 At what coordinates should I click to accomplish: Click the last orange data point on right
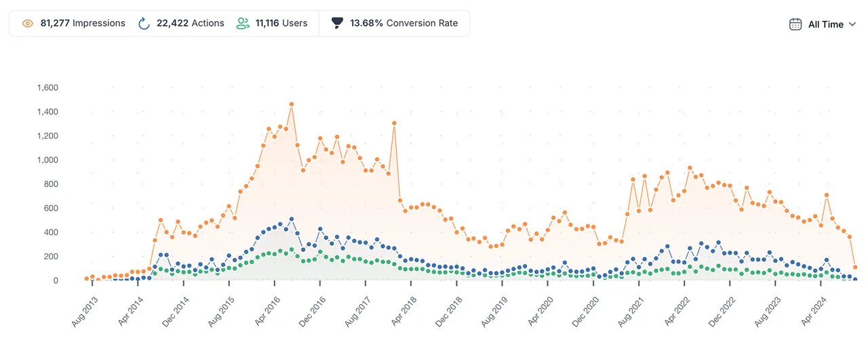pyautogui.click(x=855, y=267)
